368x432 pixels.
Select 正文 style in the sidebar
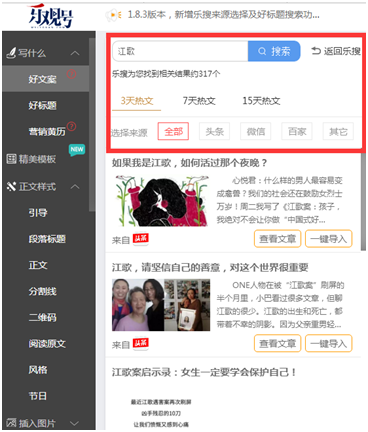click(x=38, y=265)
